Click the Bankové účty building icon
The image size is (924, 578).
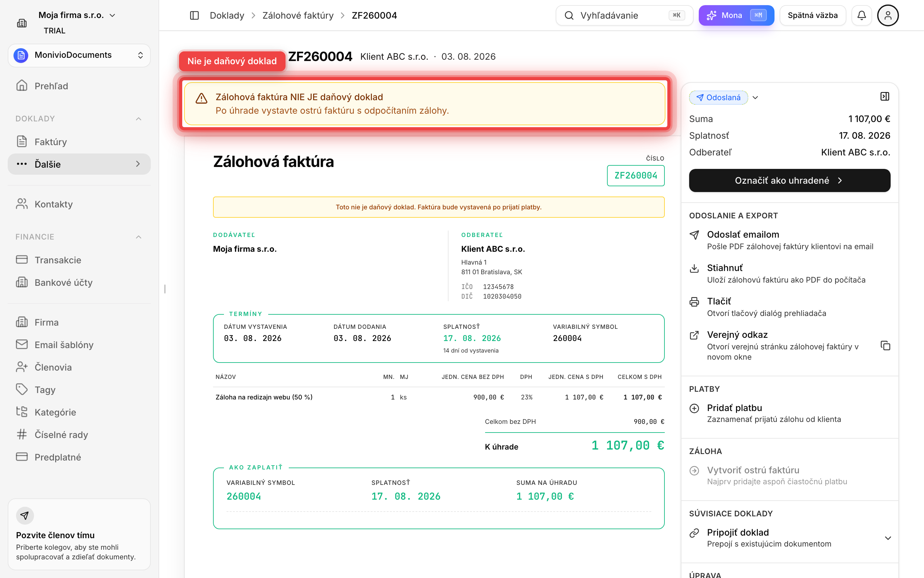click(22, 282)
